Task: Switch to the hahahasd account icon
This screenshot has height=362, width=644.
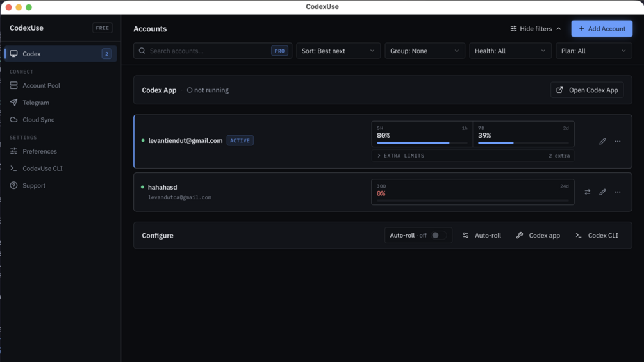Action: pos(588,192)
